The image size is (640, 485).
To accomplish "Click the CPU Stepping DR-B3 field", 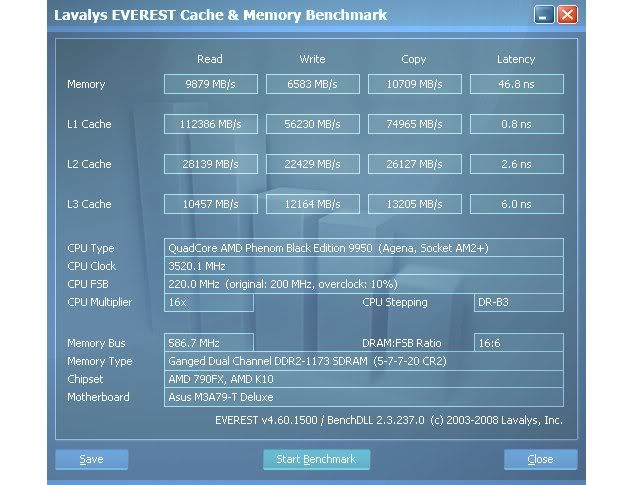I will (x=518, y=303).
